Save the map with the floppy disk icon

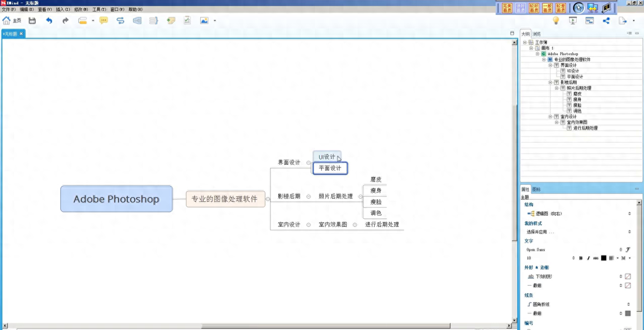[32, 21]
